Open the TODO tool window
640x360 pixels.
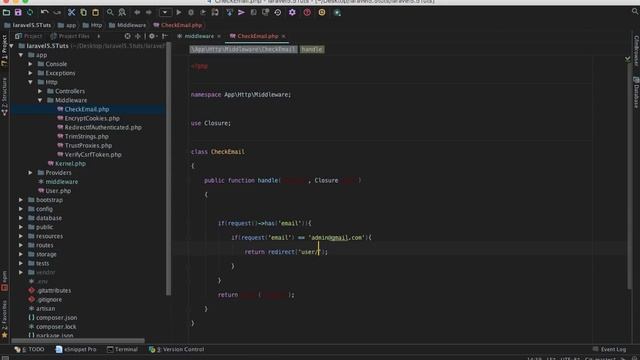click(29, 349)
